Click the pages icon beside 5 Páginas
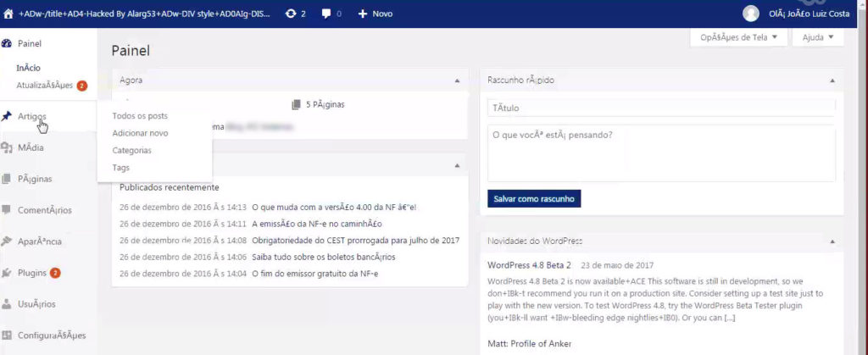868x355 pixels. [296, 104]
